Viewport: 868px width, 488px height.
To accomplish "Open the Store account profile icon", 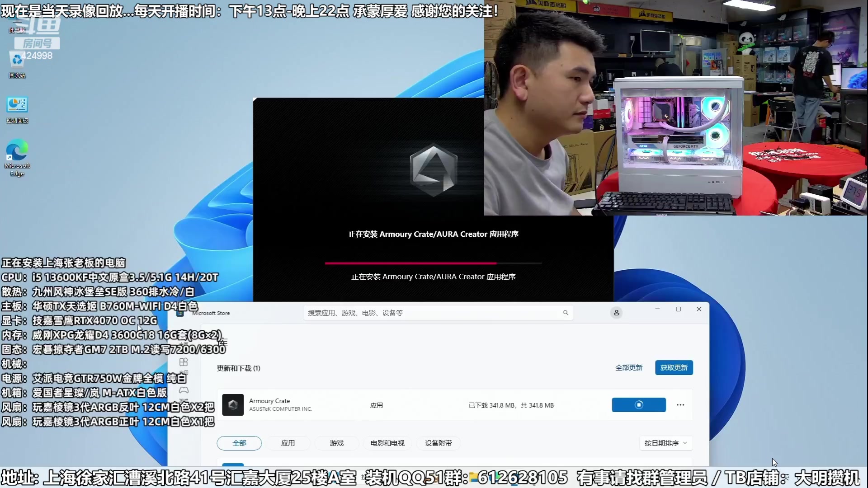I will [616, 313].
